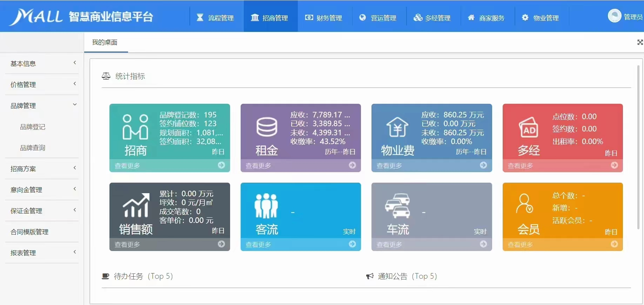Click 查看更多 on the 多经 card
The height and width of the screenshot is (305, 644).
(x=521, y=165)
